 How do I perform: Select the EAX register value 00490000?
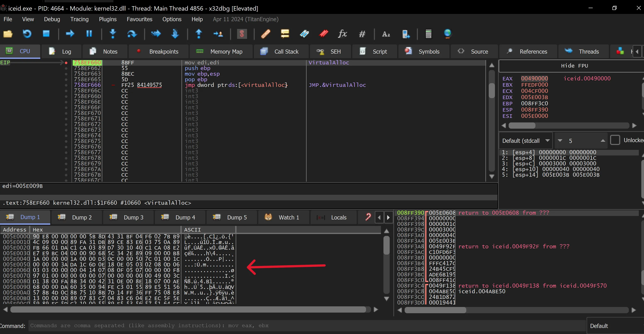(535, 79)
